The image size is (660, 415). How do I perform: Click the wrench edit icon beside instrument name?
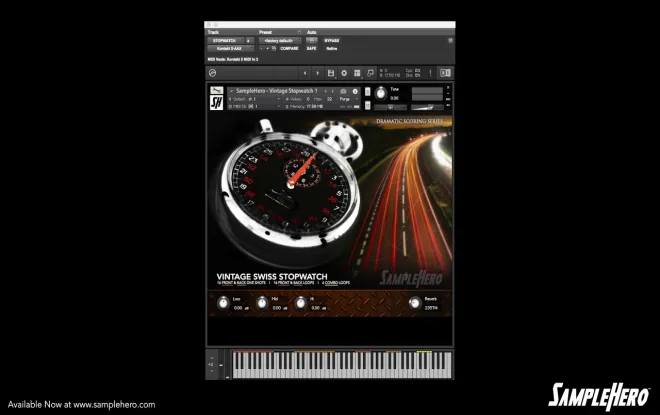[x=216, y=90]
